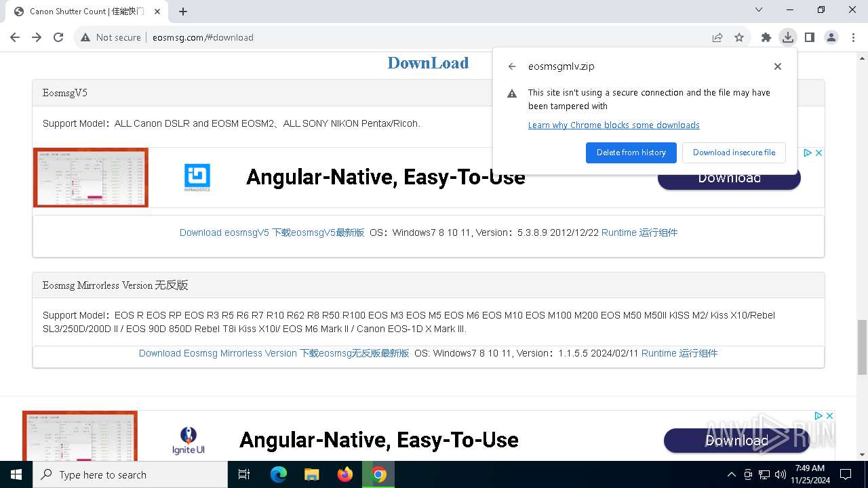Click the page vertical scrollbar thumb
This screenshot has height=488, width=868.
pos(862,346)
